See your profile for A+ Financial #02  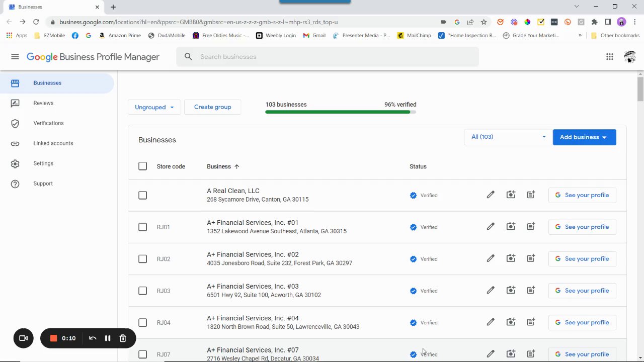point(582,259)
